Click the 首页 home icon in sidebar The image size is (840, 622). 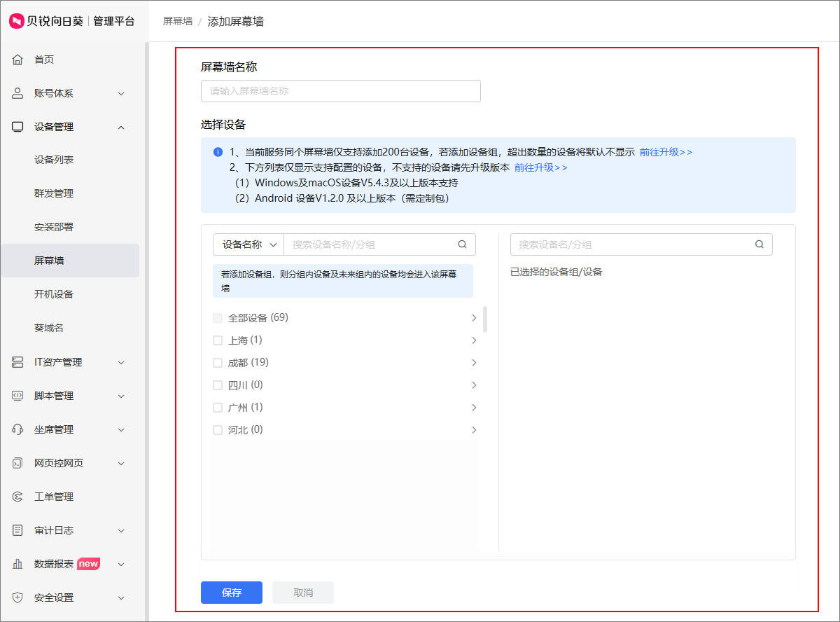point(17,60)
